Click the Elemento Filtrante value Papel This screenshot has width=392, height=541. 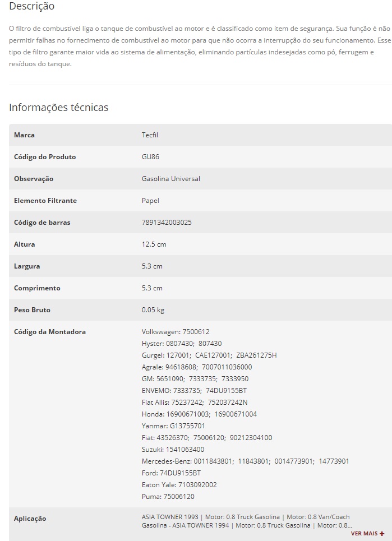(150, 201)
